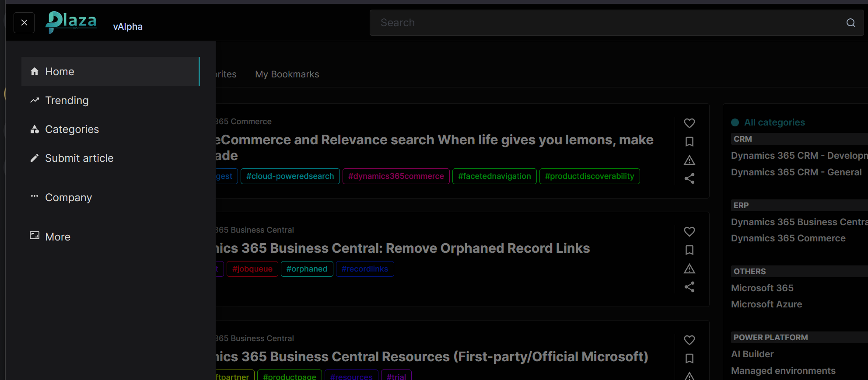Open Trending in the side menu

coord(110,100)
